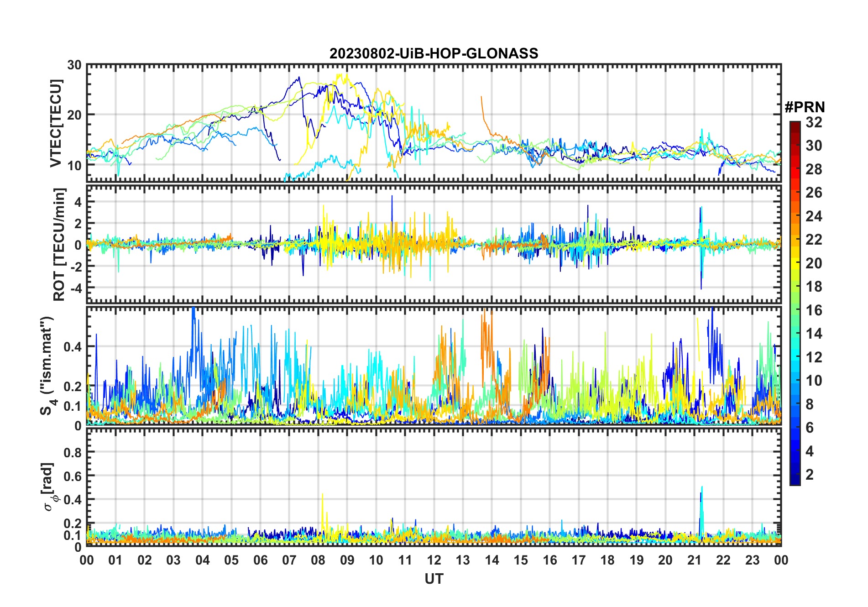Click the VTEC[TECU] y-axis label
The height and width of the screenshot is (607, 868).
(x=56, y=123)
